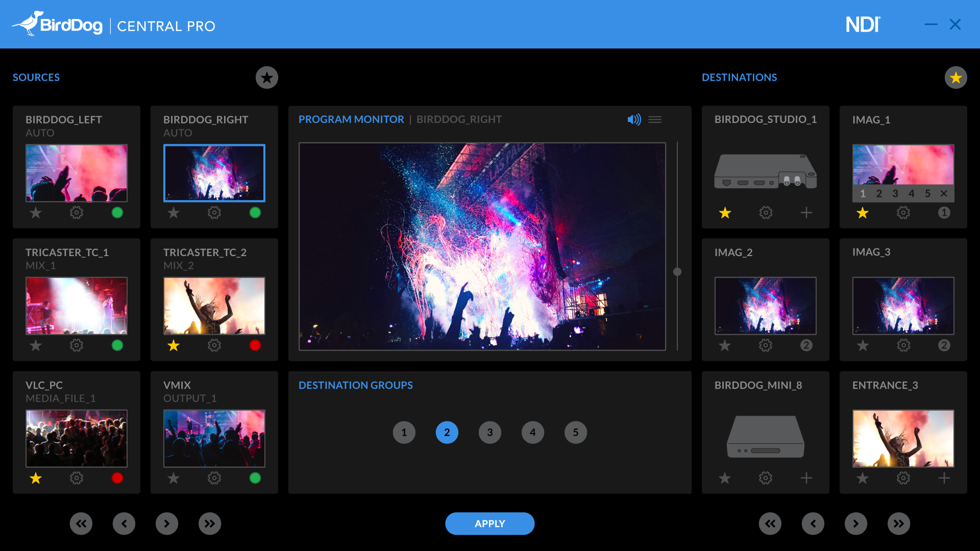This screenshot has height=551, width=980.
Task: Go to first page of destinations
Action: pyautogui.click(x=770, y=523)
